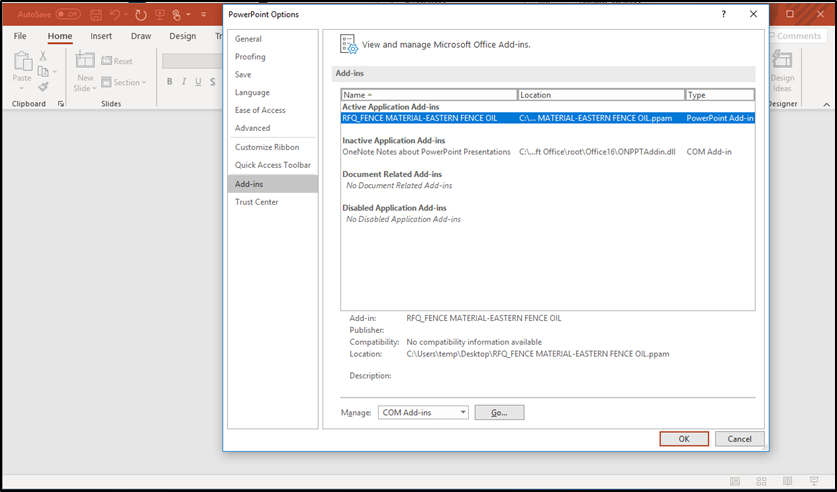Open the Insert ribbon tab
The image size is (837, 492).
point(101,36)
